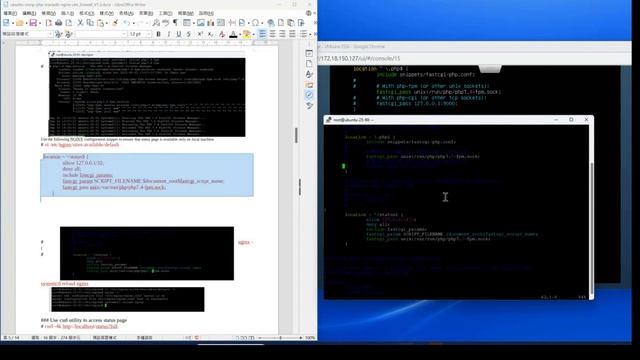Click the sidebar Navigator compass icon
Screen dimensions: 640x360
309,95
